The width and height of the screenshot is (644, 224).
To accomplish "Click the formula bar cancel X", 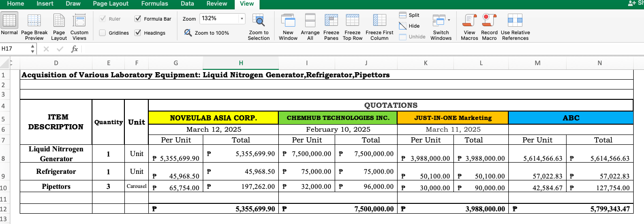I will click(46, 49).
